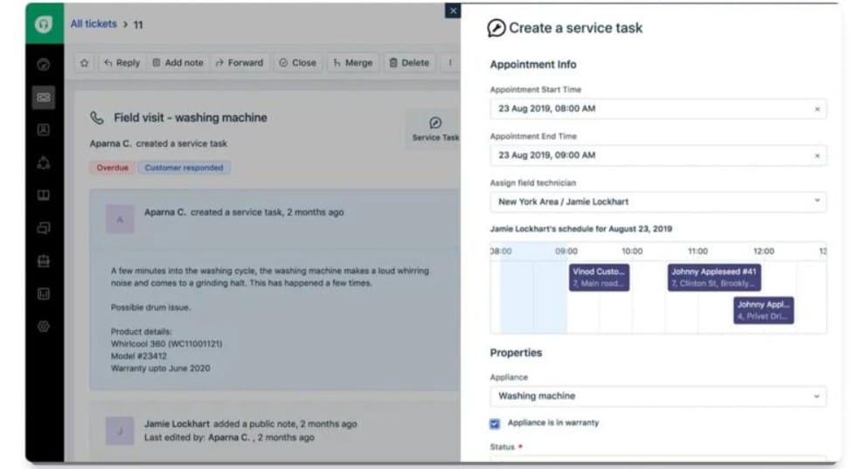
Task: Click the Appointment Start Time field
Action: pos(658,109)
